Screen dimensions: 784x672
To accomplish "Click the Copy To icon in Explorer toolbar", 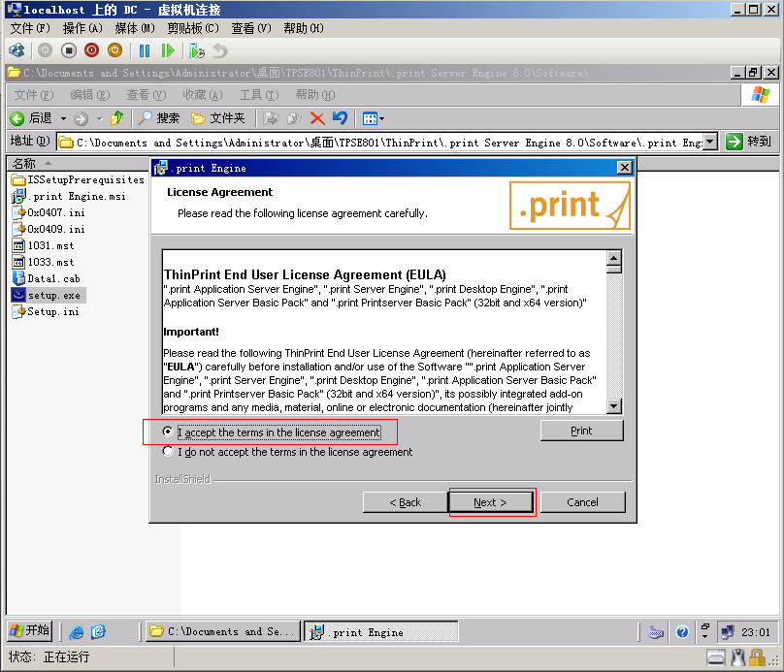I will [x=294, y=118].
